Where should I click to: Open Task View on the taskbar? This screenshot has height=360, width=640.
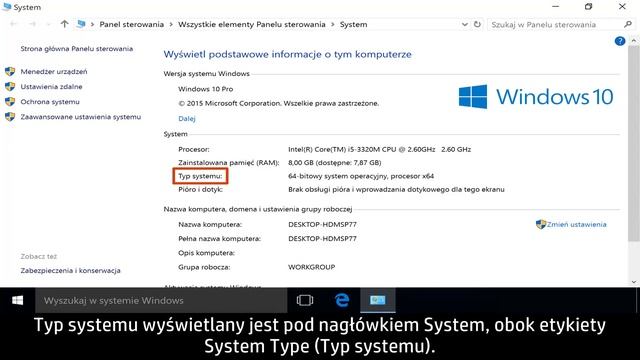point(305,300)
